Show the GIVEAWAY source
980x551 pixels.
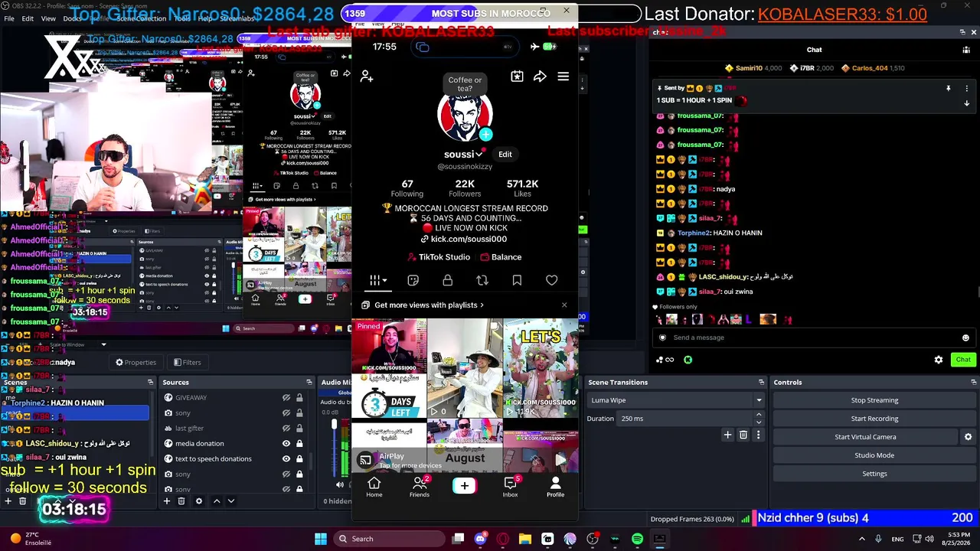pos(286,398)
